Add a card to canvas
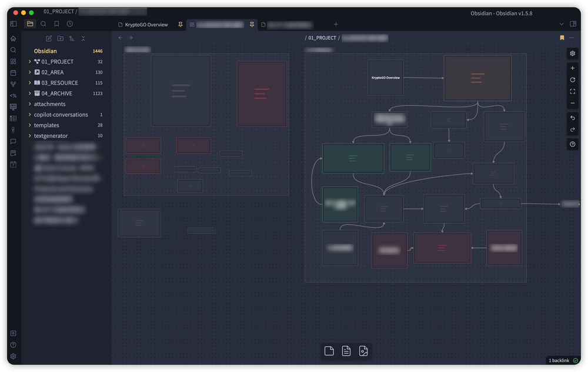The width and height of the screenshot is (588, 372). pos(329,351)
